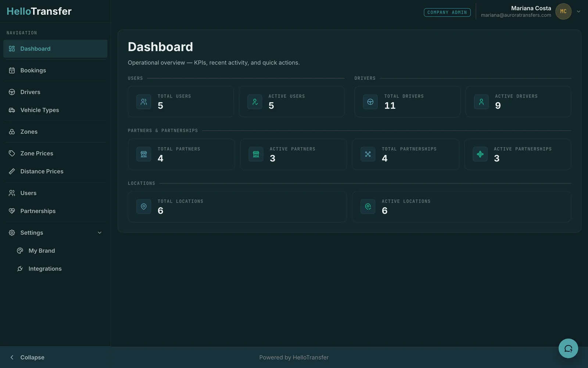Click the Active Partnerships card icon
The height and width of the screenshot is (368, 588).
(480, 154)
